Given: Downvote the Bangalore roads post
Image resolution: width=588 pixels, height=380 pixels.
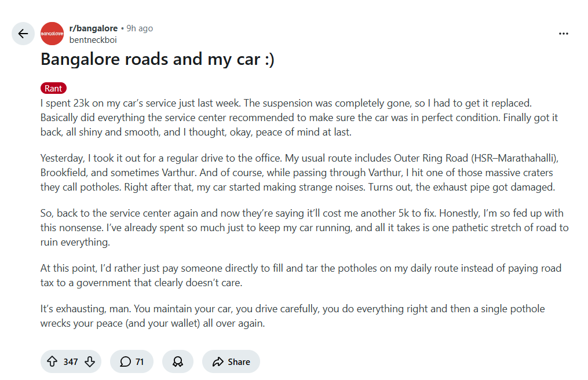Looking at the screenshot, I should pos(89,361).
